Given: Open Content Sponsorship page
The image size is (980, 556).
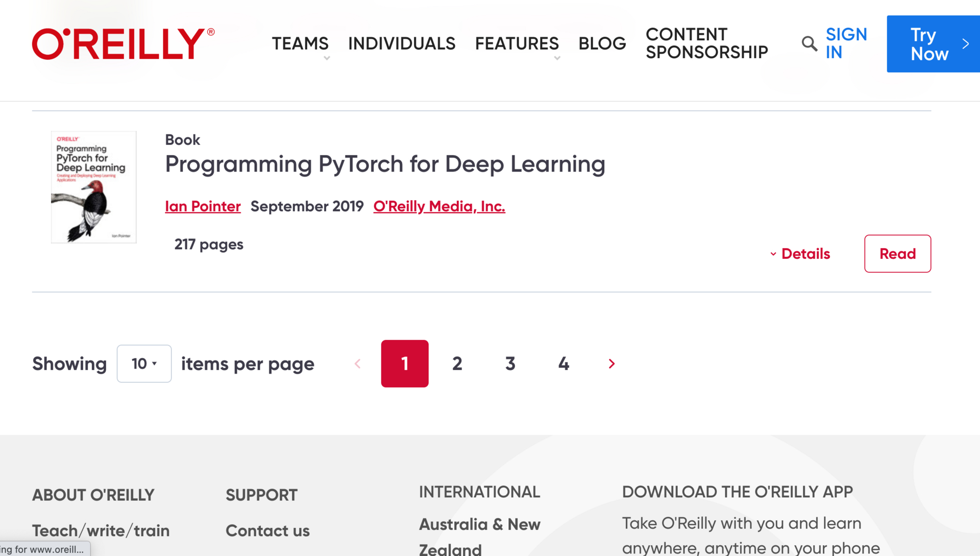Looking at the screenshot, I should pos(707,43).
